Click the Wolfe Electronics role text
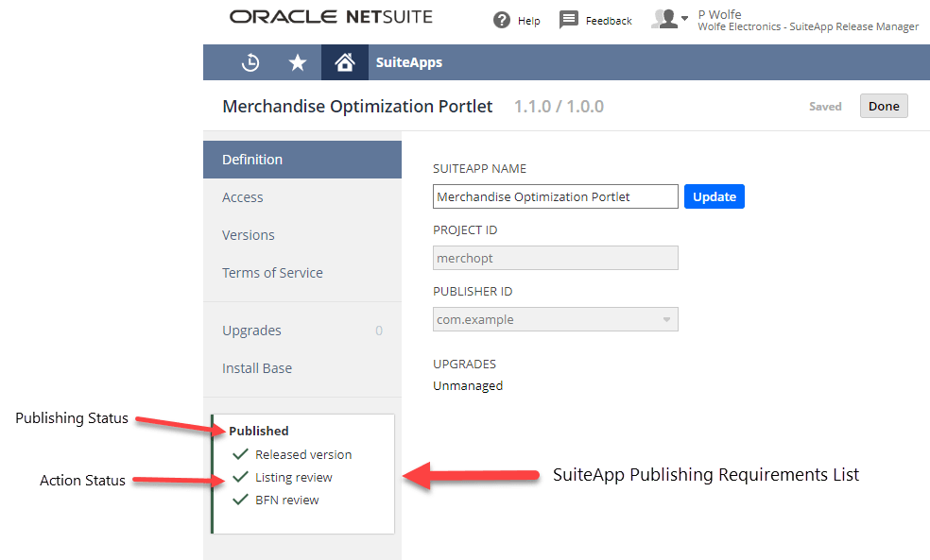Screen dimensions: 930x560 click(x=808, y=26)
